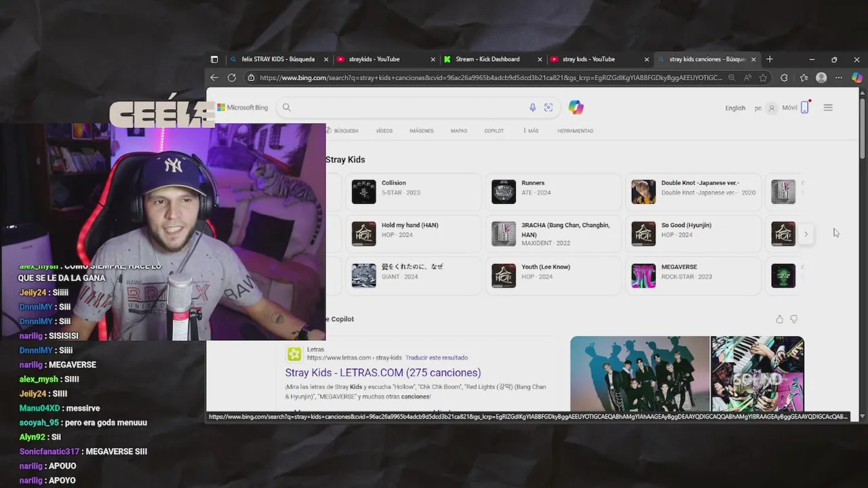This screenshot has height=488, width=868.
Task: Switch to felix STRAY KIDS search tab
Action: click(x=278, y=59)
